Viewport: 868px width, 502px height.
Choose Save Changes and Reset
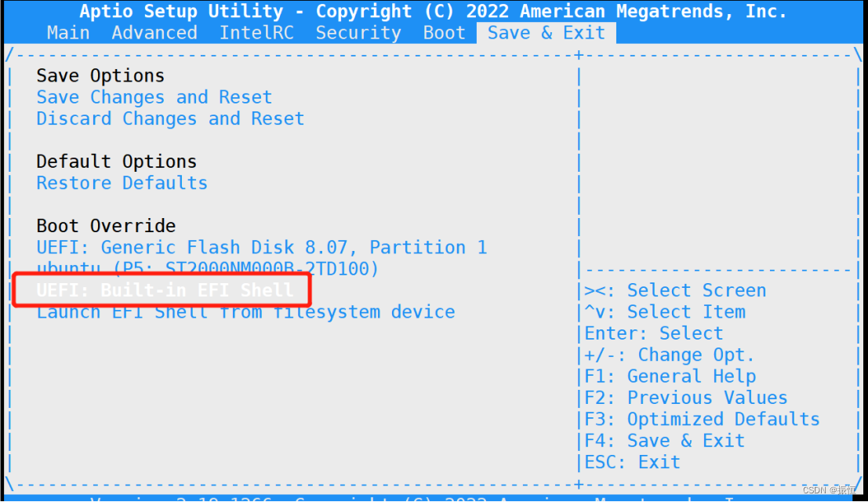pos(154,97)
